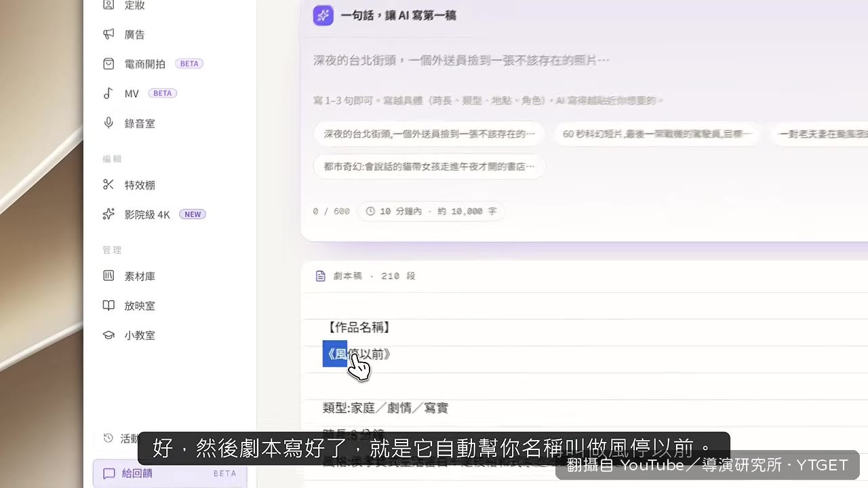Click the 活動 history clock icon
This screenshot has height=488, width=868.
coord(108,438)
